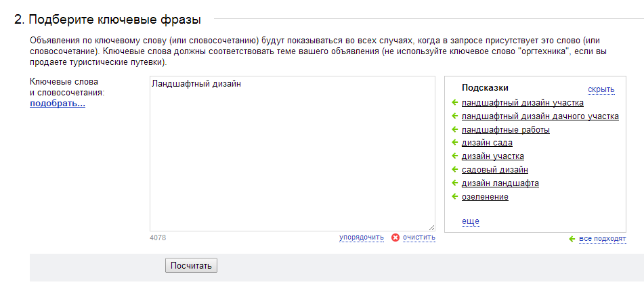Add ландшафтный дизайн дачного участка via green arrow
The height and width of the screenshot is (293, 644).
pos(454,116)
